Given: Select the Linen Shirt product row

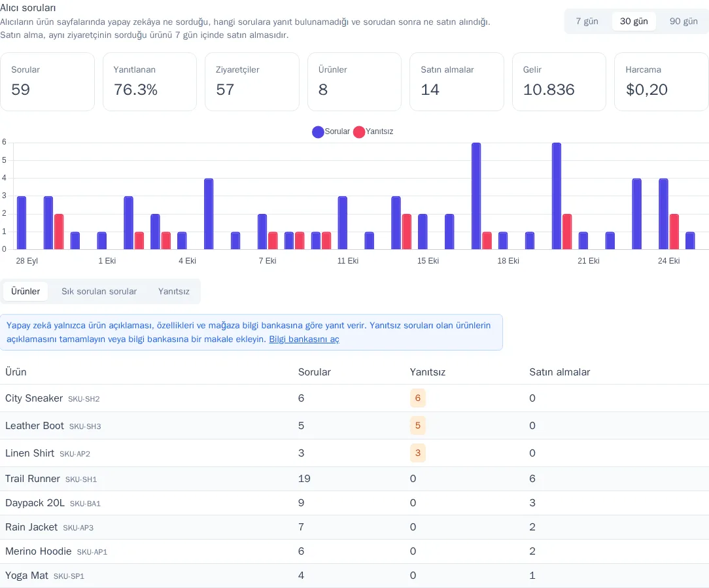Looking at the screenshot, I should point(354,453).
